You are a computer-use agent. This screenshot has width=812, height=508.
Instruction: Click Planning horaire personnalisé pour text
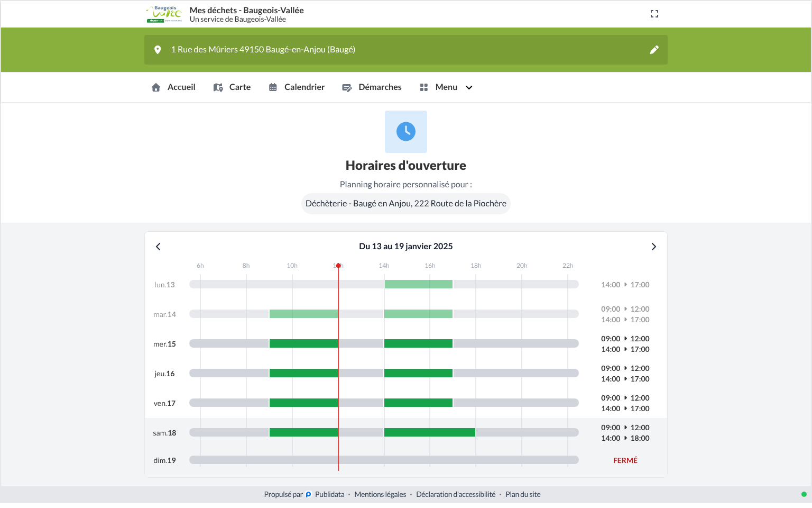(406, 185)
